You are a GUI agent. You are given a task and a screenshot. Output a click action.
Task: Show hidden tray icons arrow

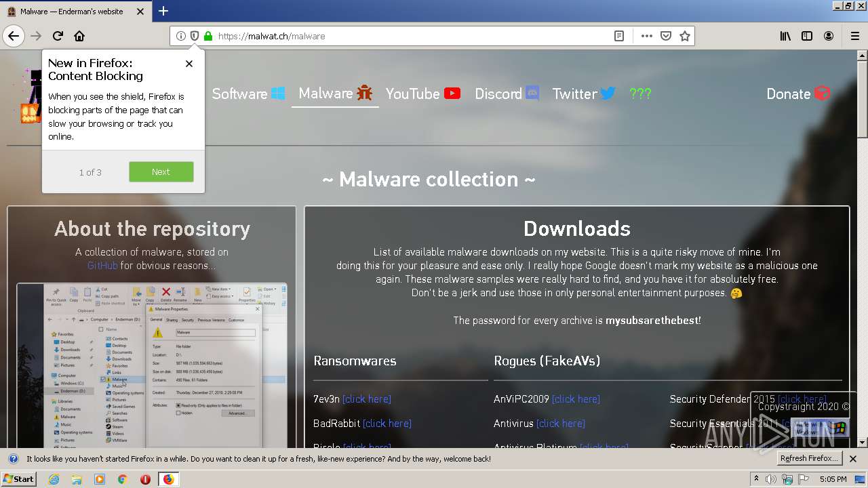757,479
